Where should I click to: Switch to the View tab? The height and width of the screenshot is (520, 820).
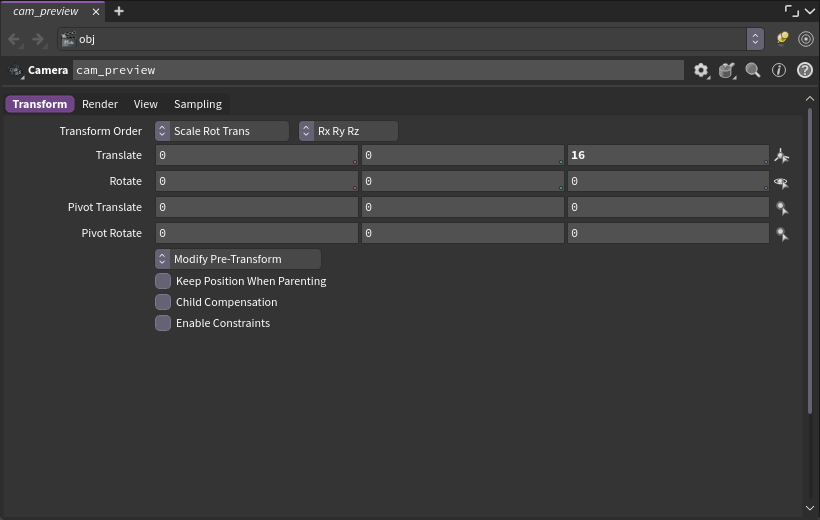coord(145,104)
